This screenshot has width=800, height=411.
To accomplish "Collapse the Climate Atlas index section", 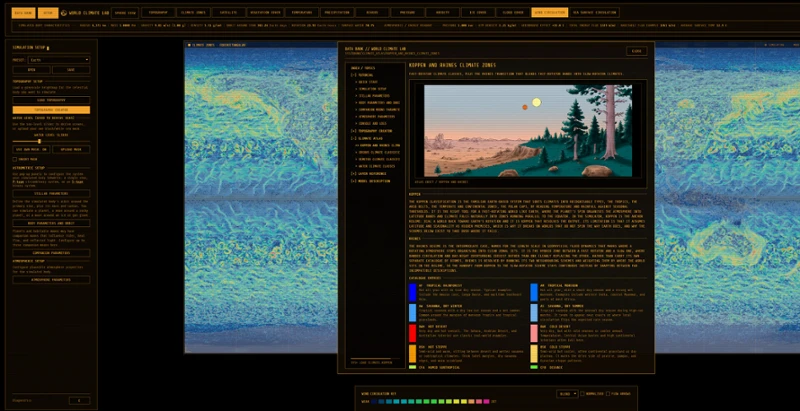I will [x=366, y=138].
